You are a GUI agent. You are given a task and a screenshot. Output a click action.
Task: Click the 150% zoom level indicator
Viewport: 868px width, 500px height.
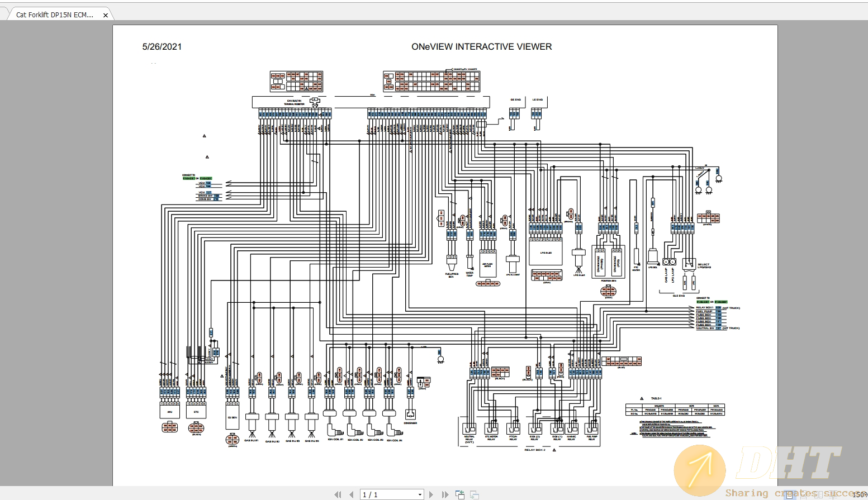860,494
